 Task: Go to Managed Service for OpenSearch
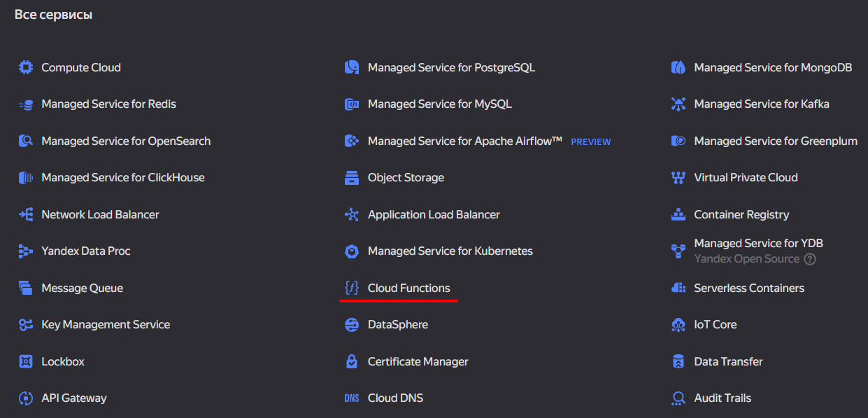pyautogui.click(x=126, y=141)
